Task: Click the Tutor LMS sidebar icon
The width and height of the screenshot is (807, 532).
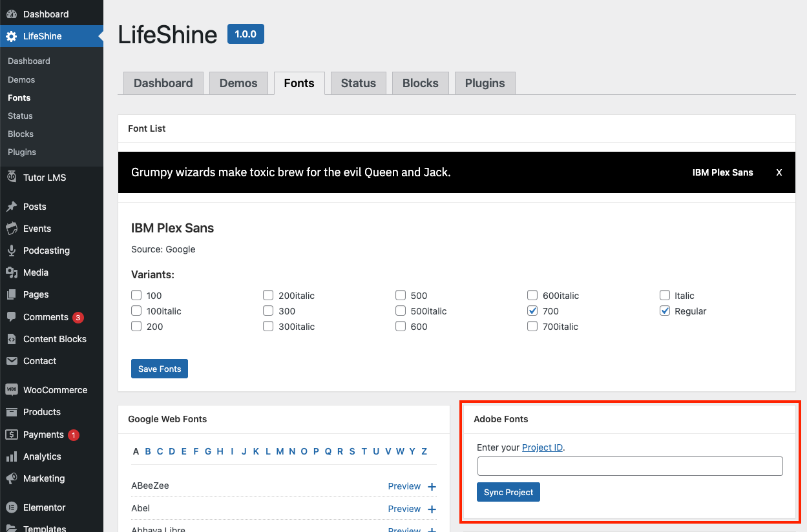Action: click(x=12, y=177)
